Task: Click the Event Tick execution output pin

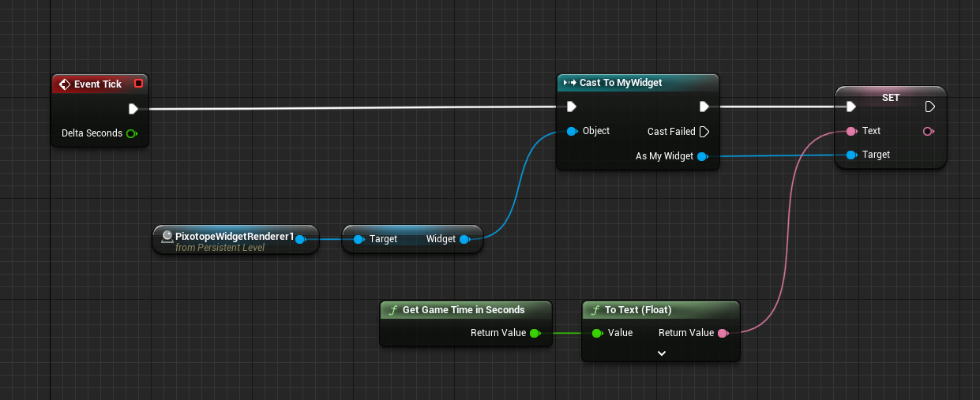Action: 133,109
